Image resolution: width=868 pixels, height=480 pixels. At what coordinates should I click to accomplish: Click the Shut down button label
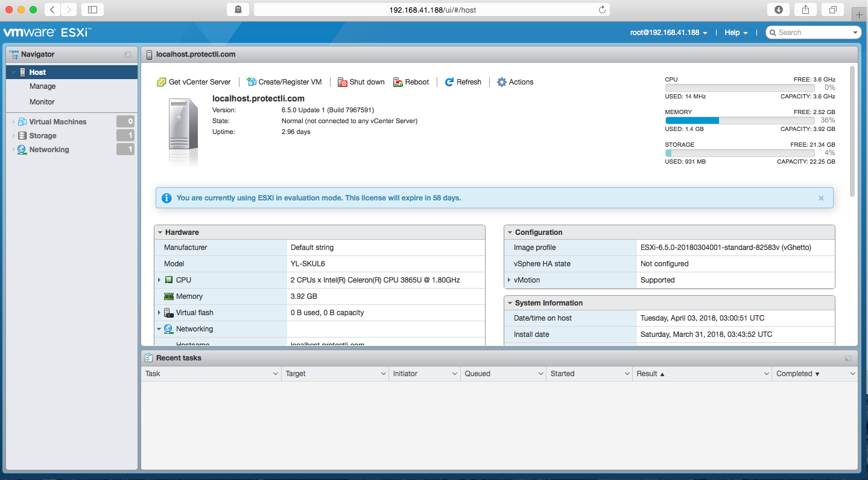tap(367, 82)
